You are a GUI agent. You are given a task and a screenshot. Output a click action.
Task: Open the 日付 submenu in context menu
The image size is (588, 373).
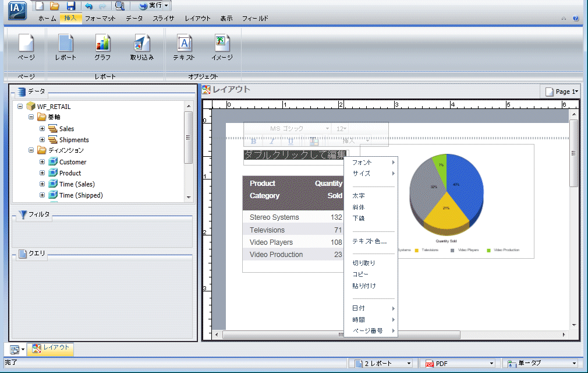(371, 308)
